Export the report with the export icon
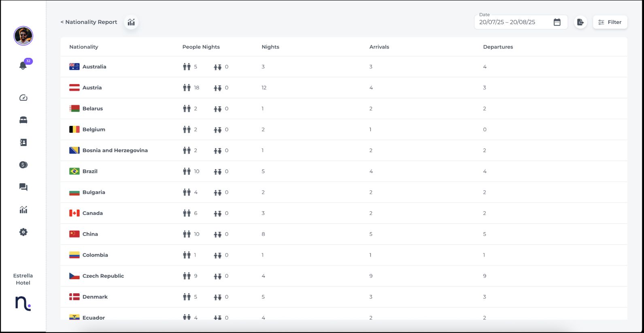Image resolution: width=644 pixels, height=333 pixels. tap(580, 22)
